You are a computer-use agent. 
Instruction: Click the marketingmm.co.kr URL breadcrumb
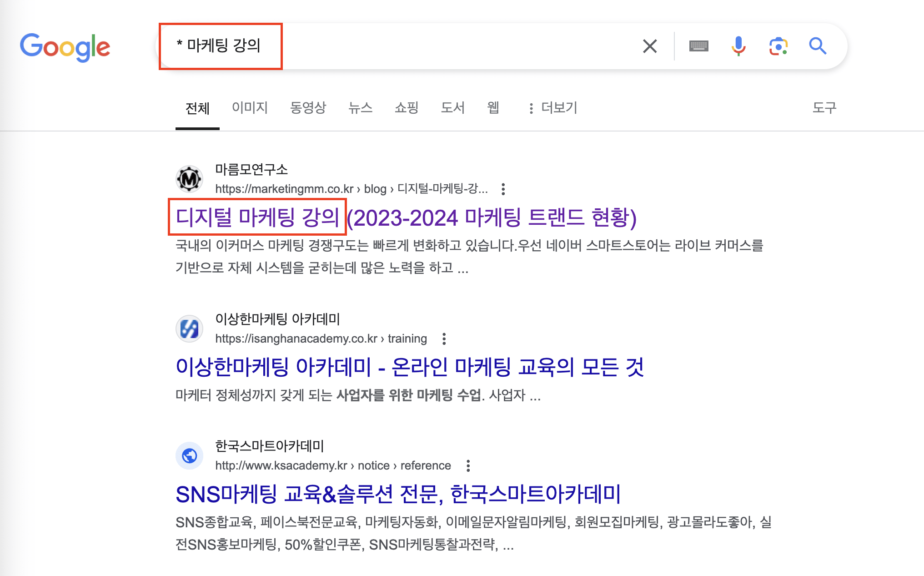[352, 189]
